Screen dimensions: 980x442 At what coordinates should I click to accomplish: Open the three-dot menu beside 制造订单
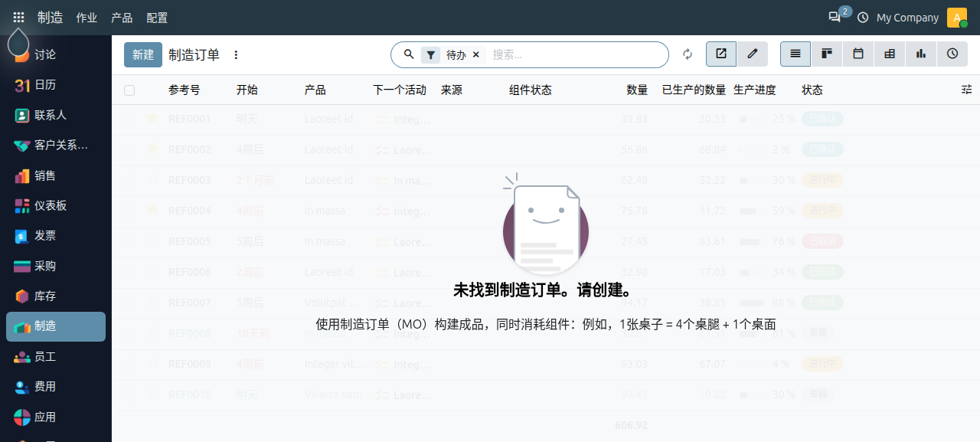(x=236, y=54)
